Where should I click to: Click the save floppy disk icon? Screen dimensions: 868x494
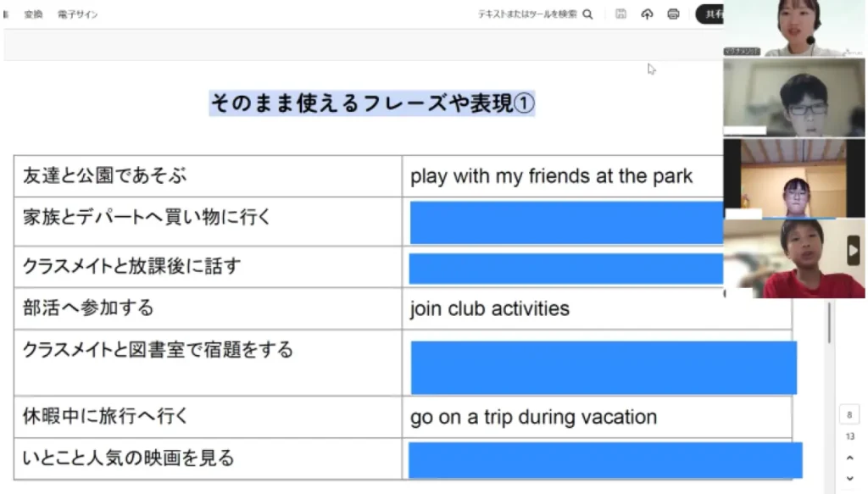click(620, 14)
